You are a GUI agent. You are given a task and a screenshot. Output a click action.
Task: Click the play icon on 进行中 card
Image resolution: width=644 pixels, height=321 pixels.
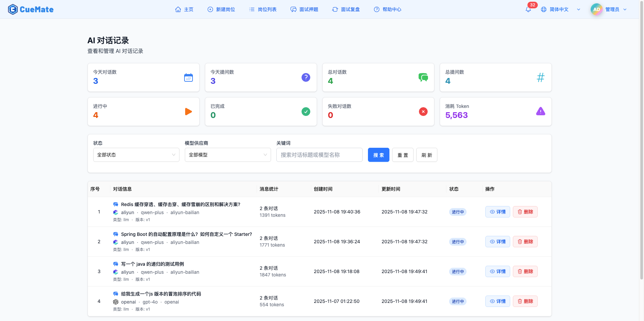click(189, 112)
